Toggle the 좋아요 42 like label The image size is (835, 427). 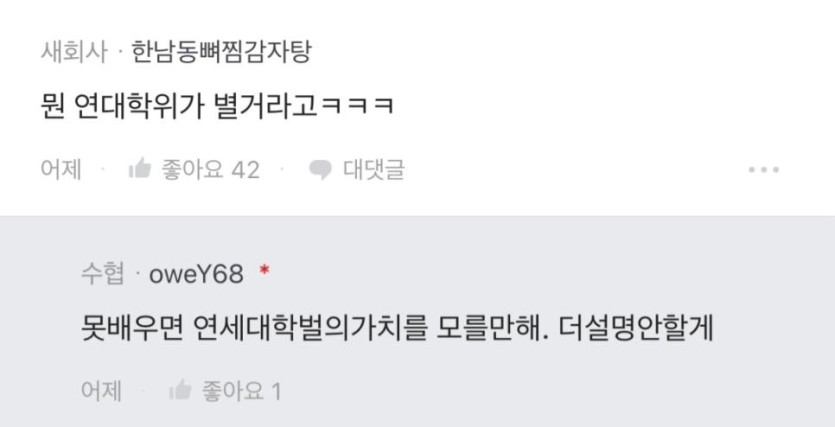click(211, 170)
